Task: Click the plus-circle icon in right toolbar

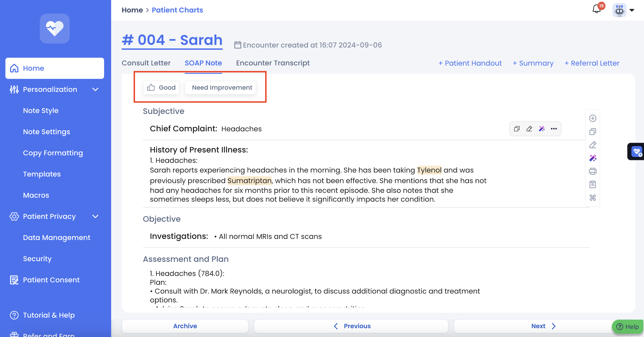Action: coord(593,118)
